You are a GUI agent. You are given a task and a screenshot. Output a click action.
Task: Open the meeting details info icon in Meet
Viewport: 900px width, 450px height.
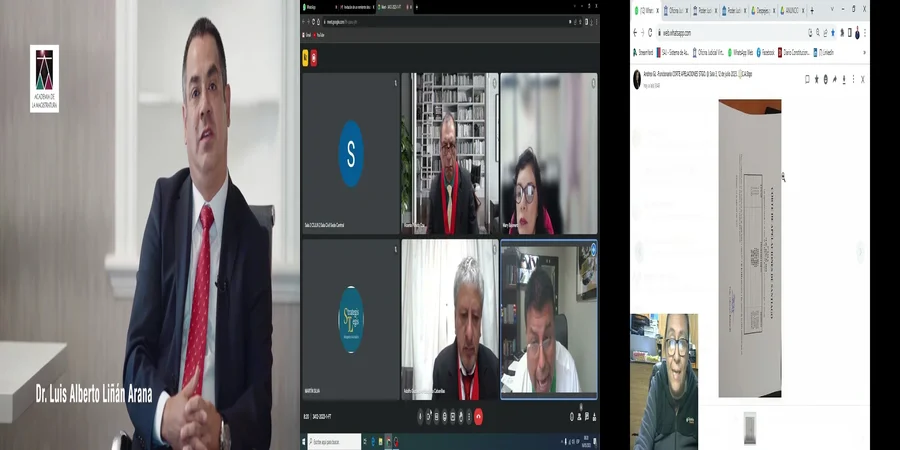click(x=572, y=417)
